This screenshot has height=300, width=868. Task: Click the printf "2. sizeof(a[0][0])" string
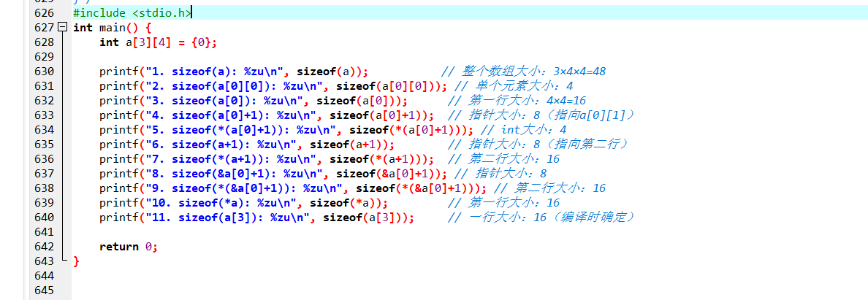pyautogui.click(x=235, y=86)
